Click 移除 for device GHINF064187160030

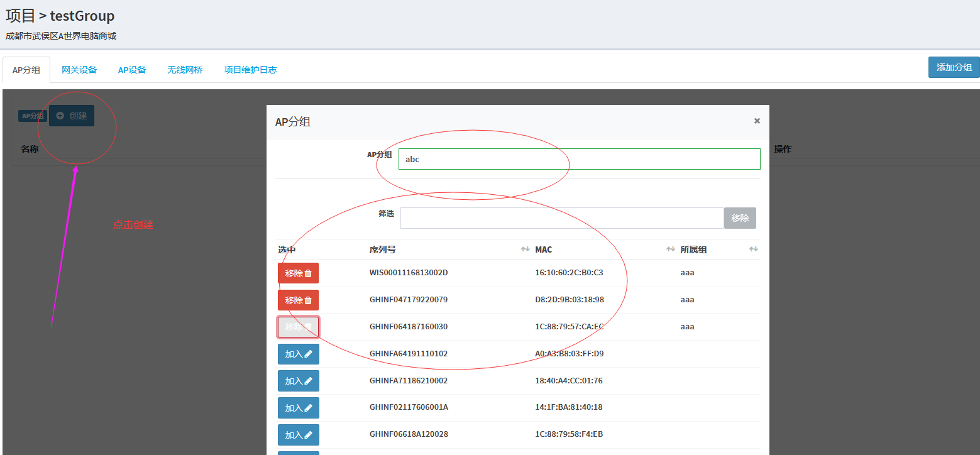[298, 327]
